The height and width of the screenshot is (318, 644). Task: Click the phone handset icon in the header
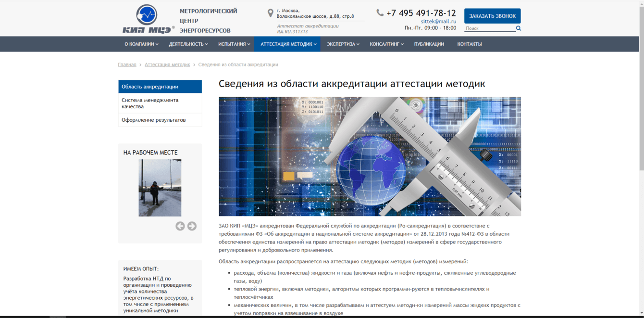click(379, 13)
